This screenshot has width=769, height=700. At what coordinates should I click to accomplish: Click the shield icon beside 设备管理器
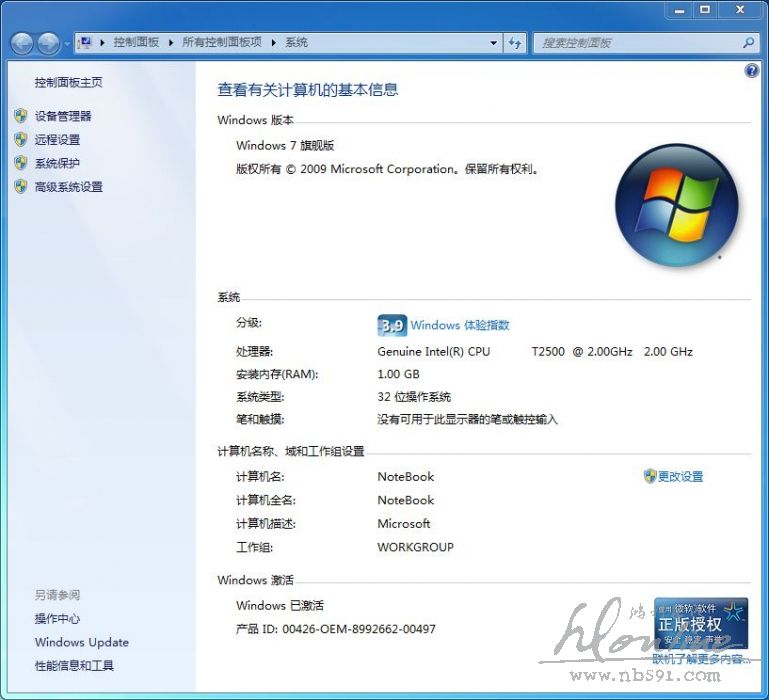point(21,116)
